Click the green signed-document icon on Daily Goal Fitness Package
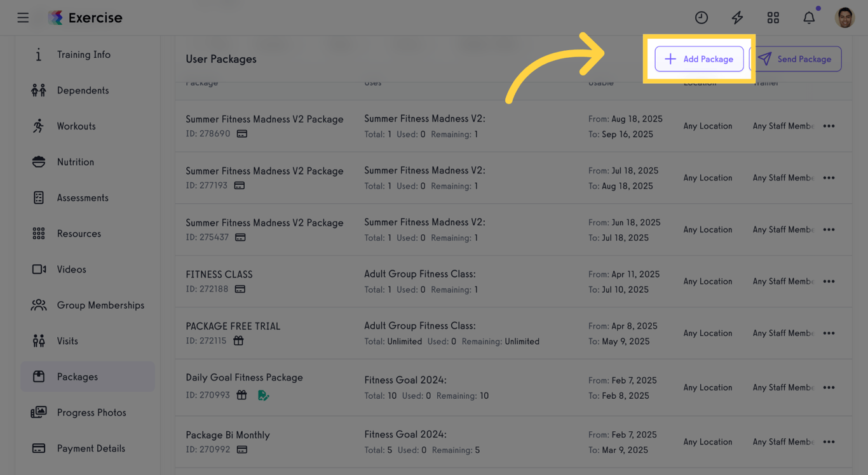The width and height of the screenshot is (868, 475). click(x=264, y=394)
